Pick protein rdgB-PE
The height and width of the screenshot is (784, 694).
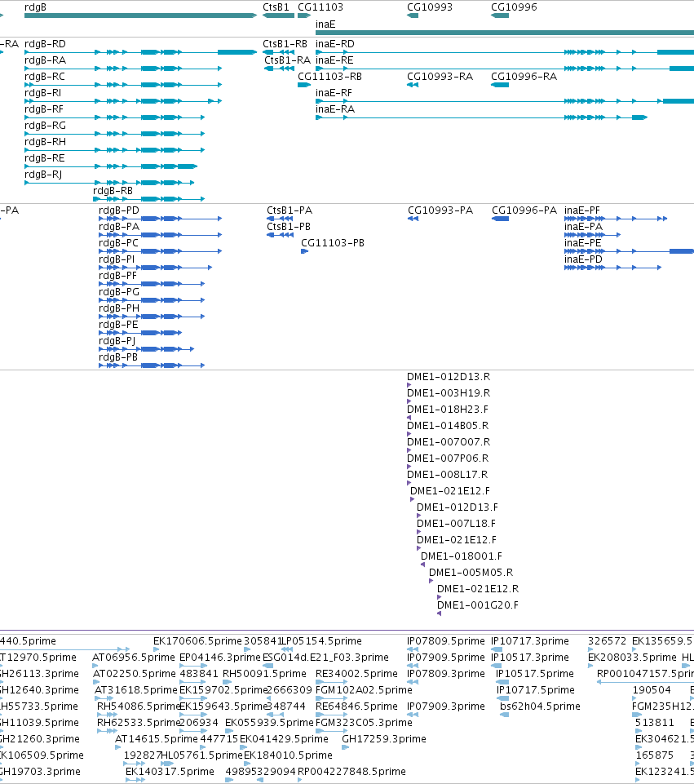(x=118, y=325)
